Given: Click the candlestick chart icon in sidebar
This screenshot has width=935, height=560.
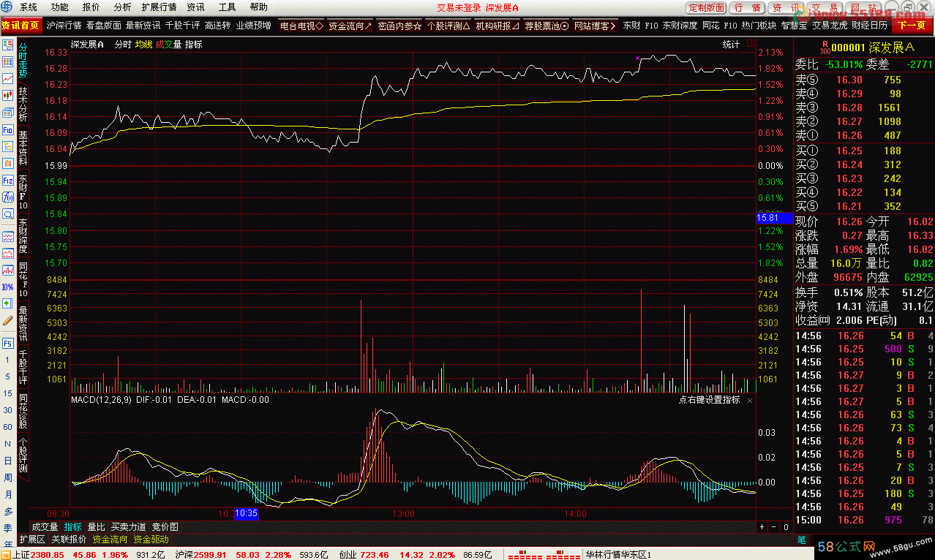Looking at the screenshot, I should tap(8, 95).
